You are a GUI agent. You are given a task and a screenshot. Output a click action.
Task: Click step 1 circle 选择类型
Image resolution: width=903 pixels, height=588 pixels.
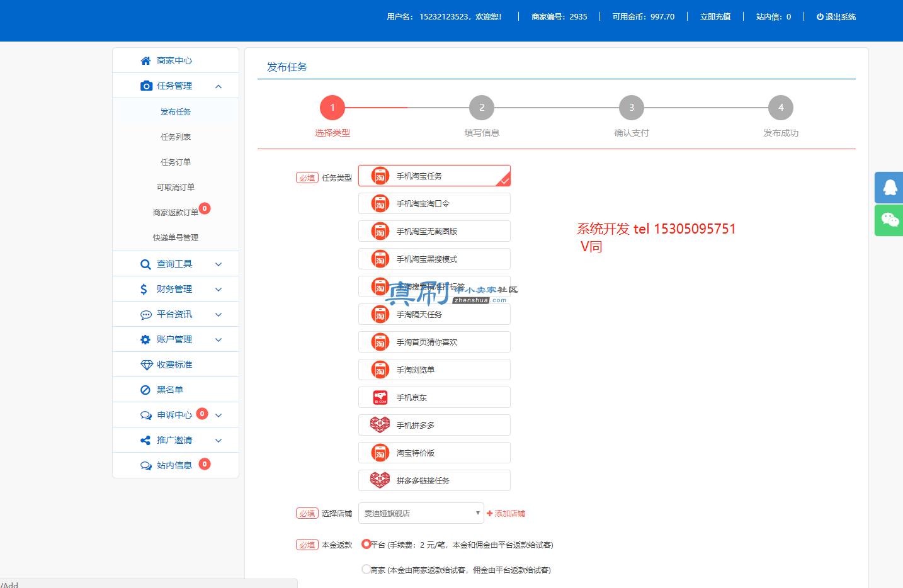coord(332,108)
